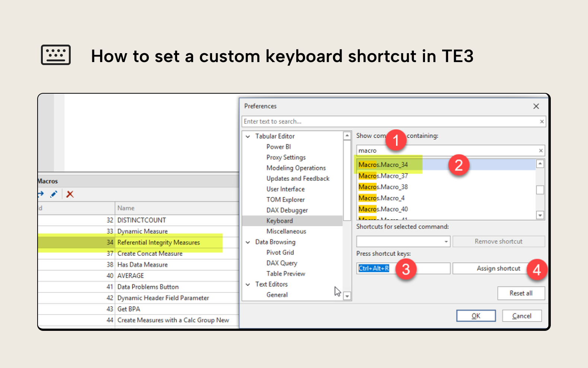Select Macros.Macro_34 in command list

446,165
